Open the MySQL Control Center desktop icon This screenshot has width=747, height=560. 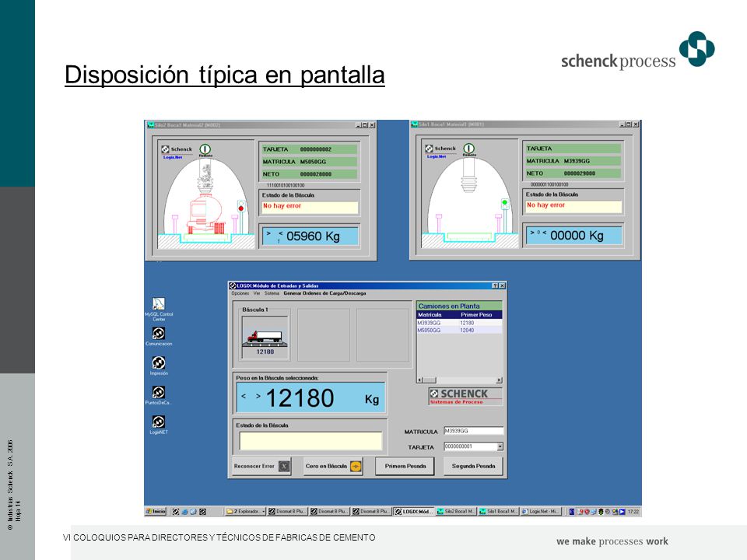click(159, 309)
